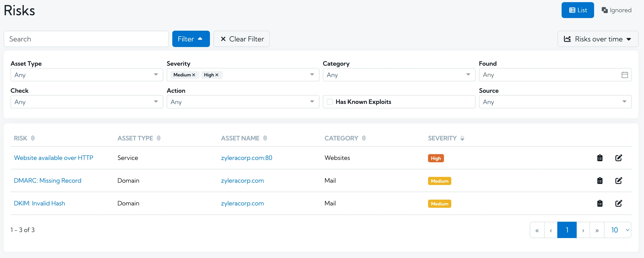
Task: Toggle the Medium severity filter off
Action: [194, 74]
